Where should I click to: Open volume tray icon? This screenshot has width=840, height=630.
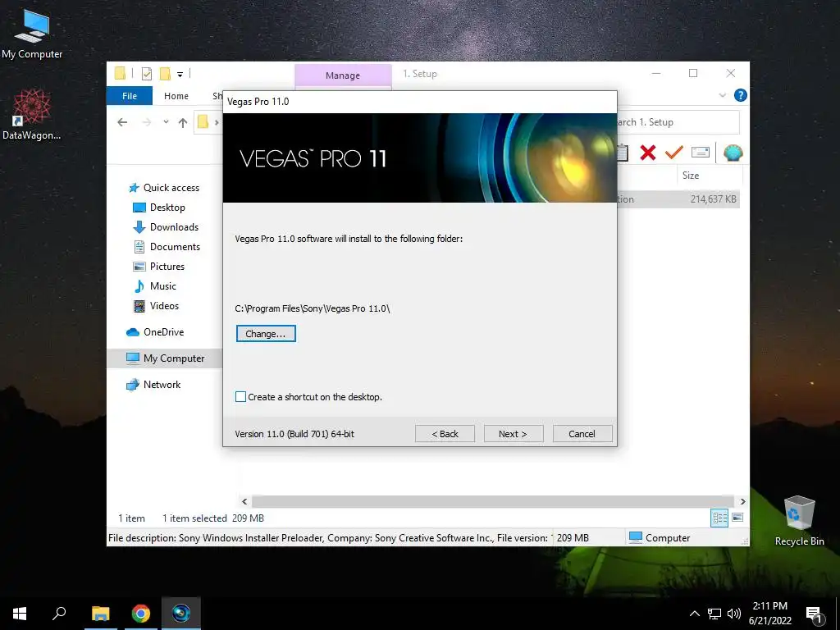pyautogui.click(x=734, y=614)
